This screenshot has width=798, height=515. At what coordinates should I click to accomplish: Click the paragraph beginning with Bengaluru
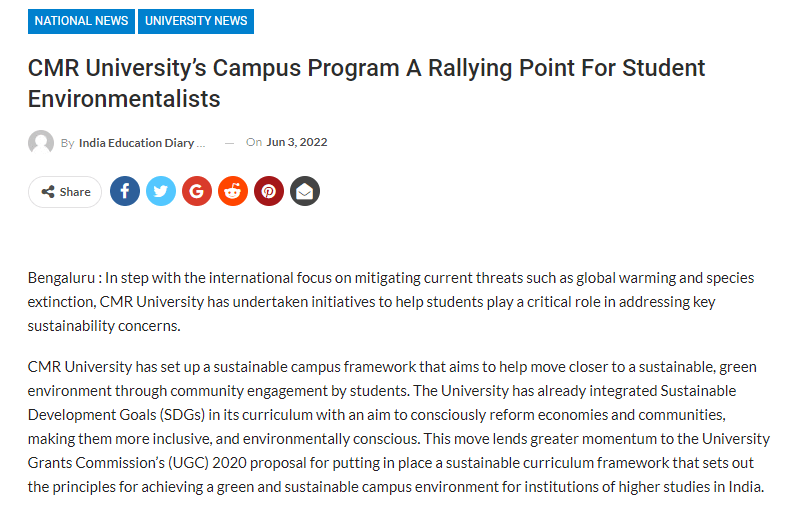tap(390, 301)
